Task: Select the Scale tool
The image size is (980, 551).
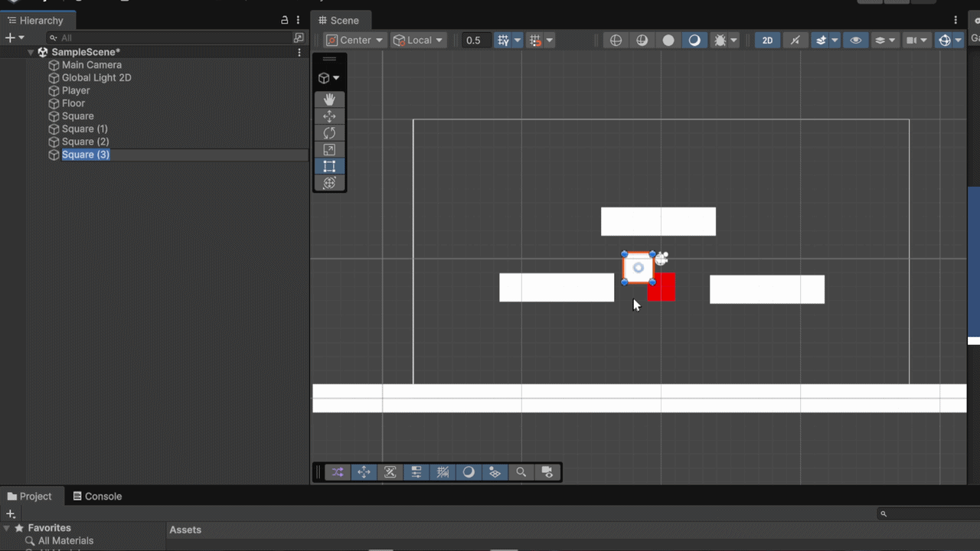Action: 329,149
